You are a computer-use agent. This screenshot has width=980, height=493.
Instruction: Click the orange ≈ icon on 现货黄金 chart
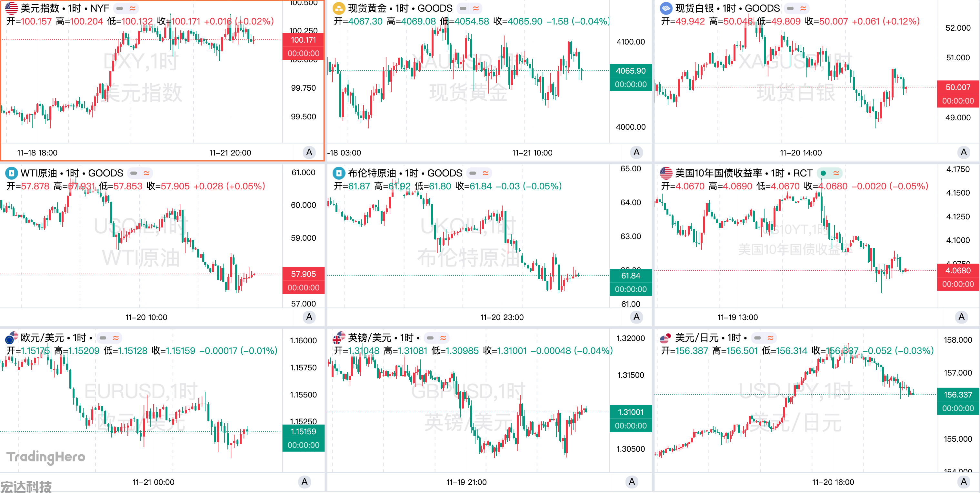click(x=476, y=8)
